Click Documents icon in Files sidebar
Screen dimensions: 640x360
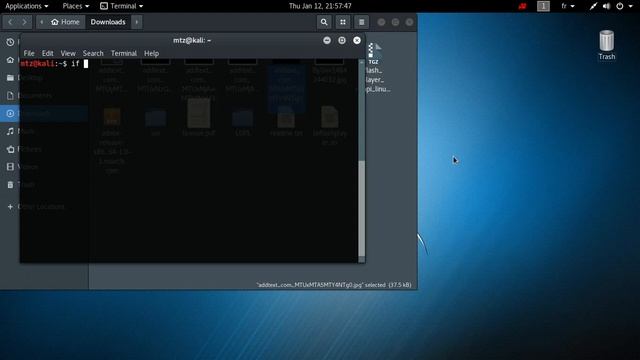(x=10, y=96)
